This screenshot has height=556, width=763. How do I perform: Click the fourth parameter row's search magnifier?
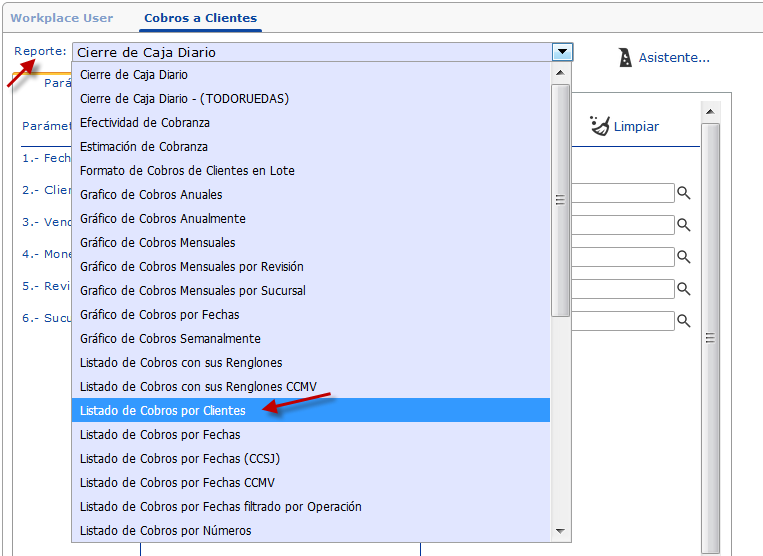tap(684, 289)
